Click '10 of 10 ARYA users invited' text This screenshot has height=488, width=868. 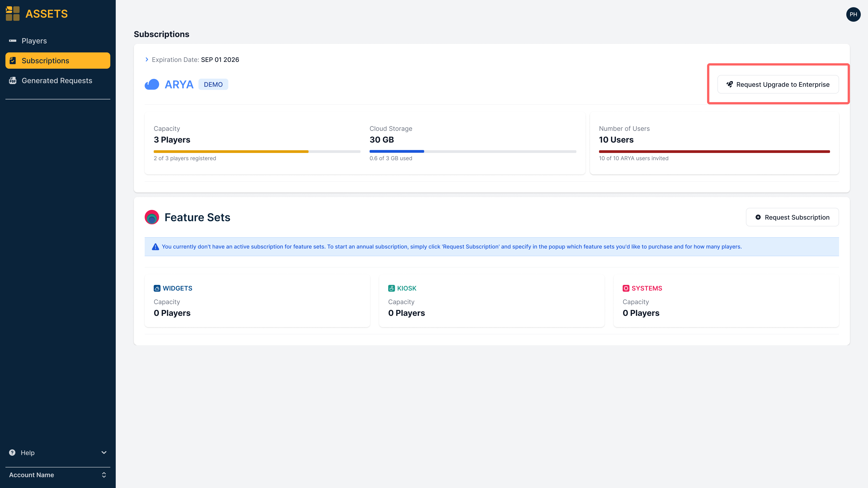click(634, 158)
